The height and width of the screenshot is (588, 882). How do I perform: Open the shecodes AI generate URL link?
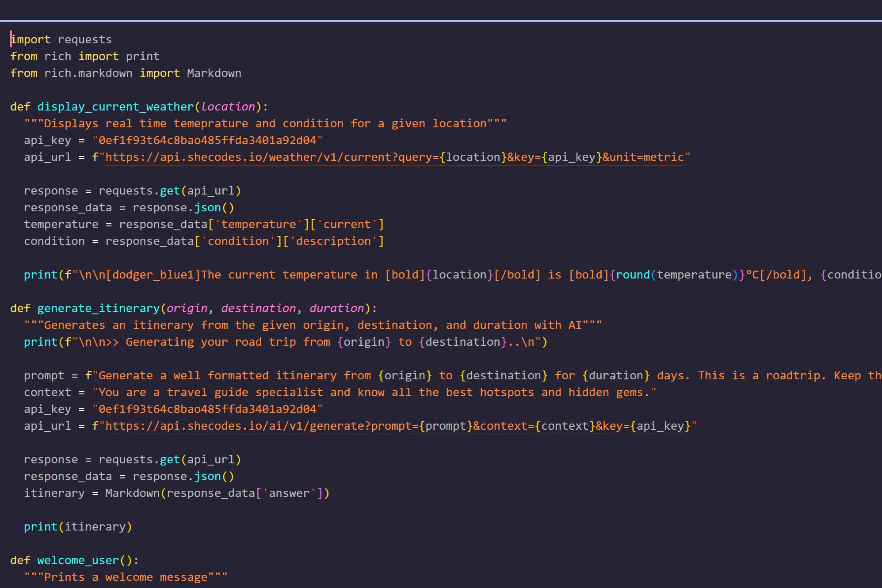(397, 426)
